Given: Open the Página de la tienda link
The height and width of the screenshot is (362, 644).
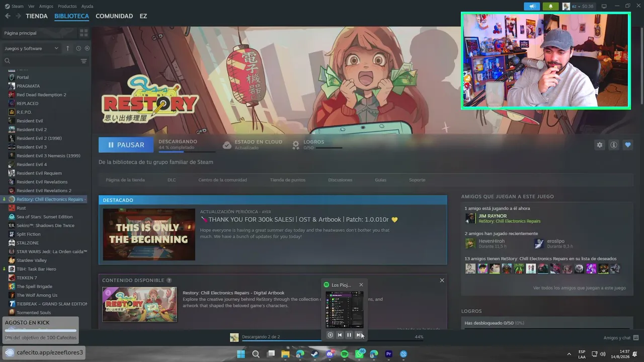Looking at the screenshot, I should coord(125,179).
